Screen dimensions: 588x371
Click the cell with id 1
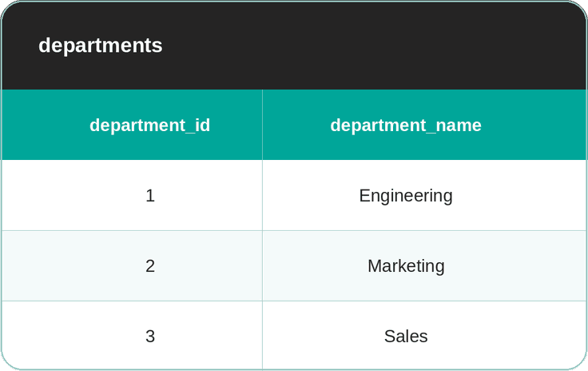[x=132, y=195]
